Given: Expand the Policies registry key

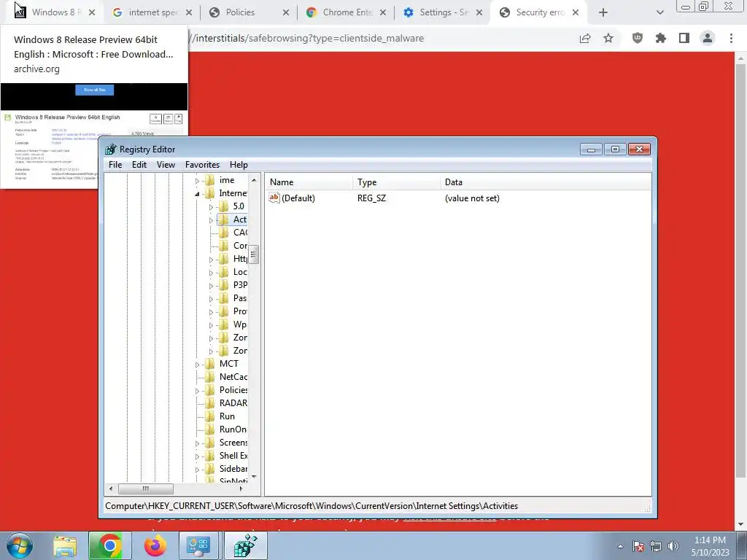Looking at the screenshot, I should (x=197, y=391).
